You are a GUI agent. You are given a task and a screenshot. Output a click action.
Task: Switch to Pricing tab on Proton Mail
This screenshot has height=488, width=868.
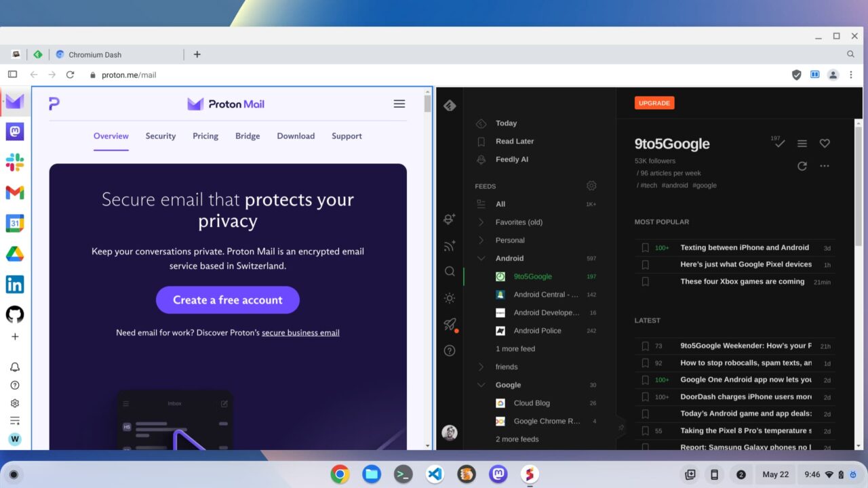click(205, 136)
